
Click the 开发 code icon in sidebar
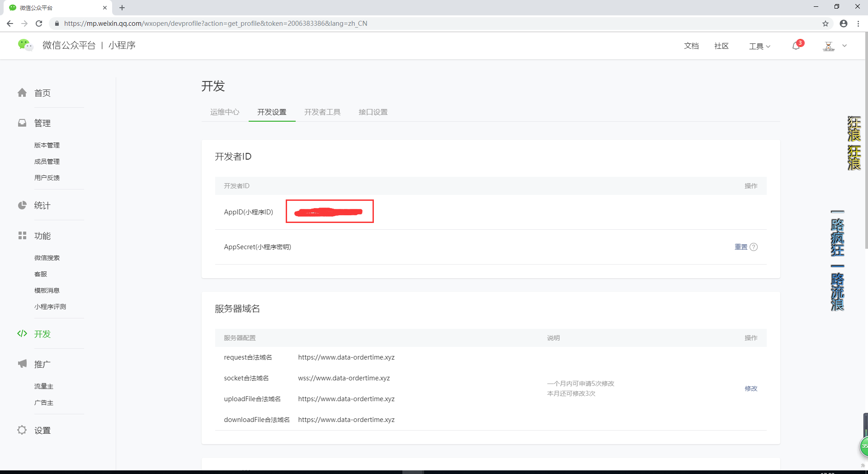tap(22, 334)
